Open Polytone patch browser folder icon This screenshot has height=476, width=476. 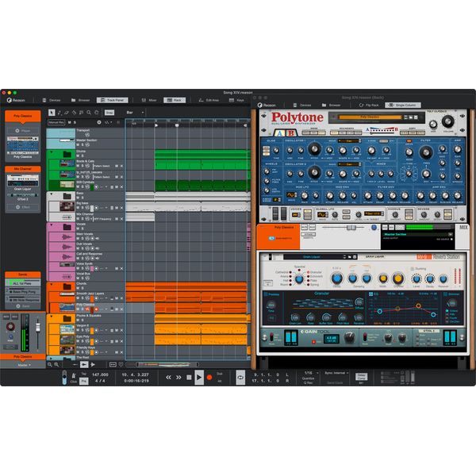tap(411, 117)
